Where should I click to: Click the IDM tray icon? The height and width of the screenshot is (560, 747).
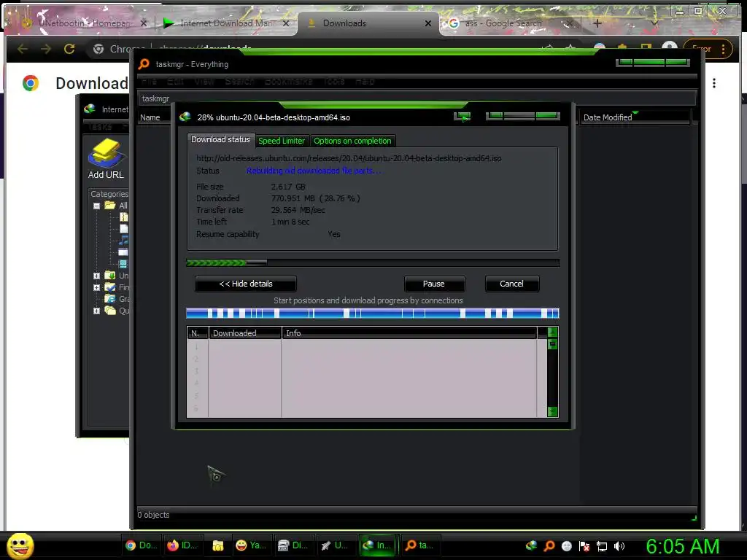[x=531, y=545]
